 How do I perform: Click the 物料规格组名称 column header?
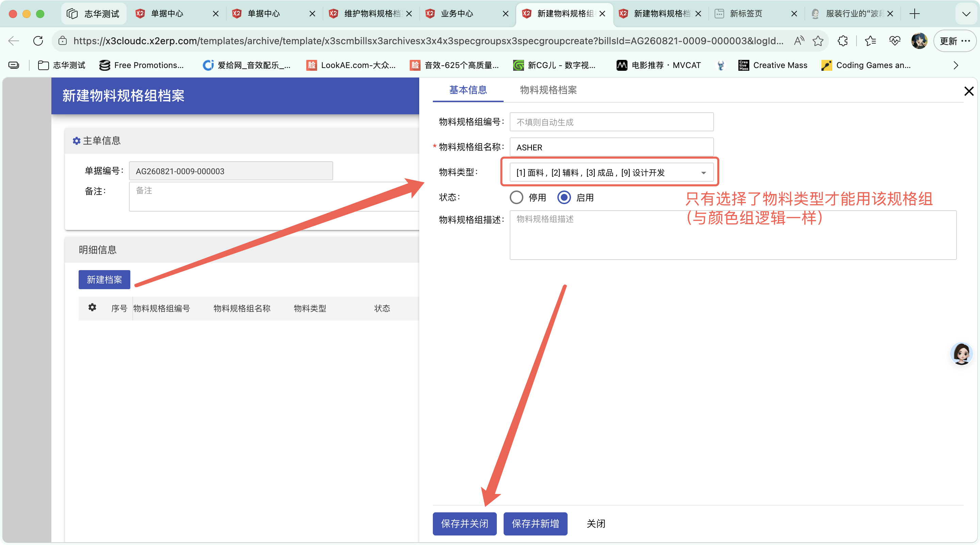(x=242, y=308)
